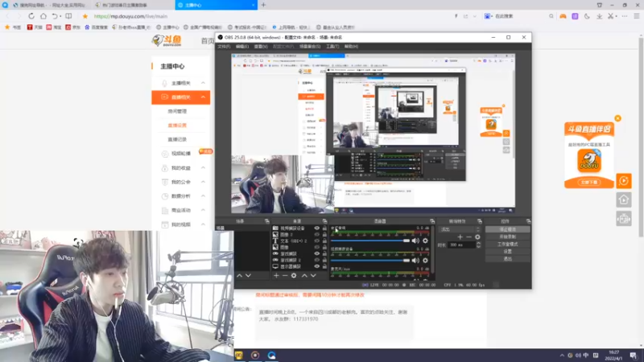Expand the 主播相关 section in the Douyu sidebar

coord(203,83)
